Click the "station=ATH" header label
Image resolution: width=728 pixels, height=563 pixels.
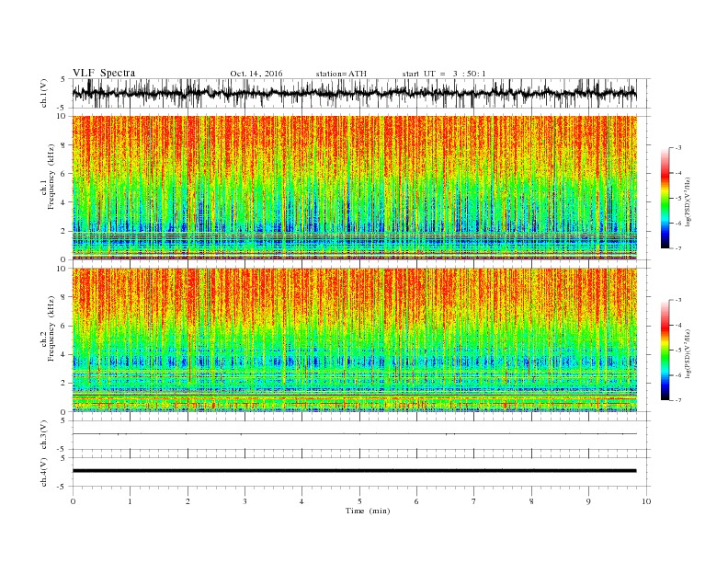pos(341,74)
